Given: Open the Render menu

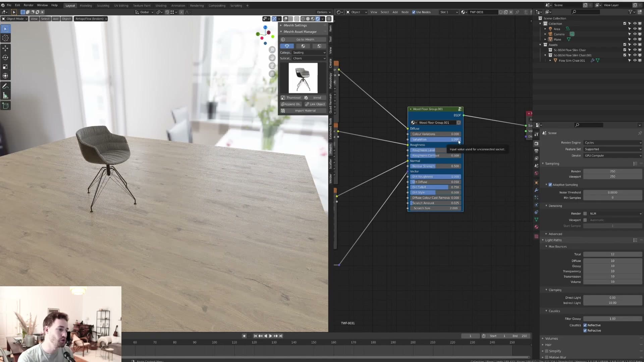Looking at the screenshot, I should [29, 5].
